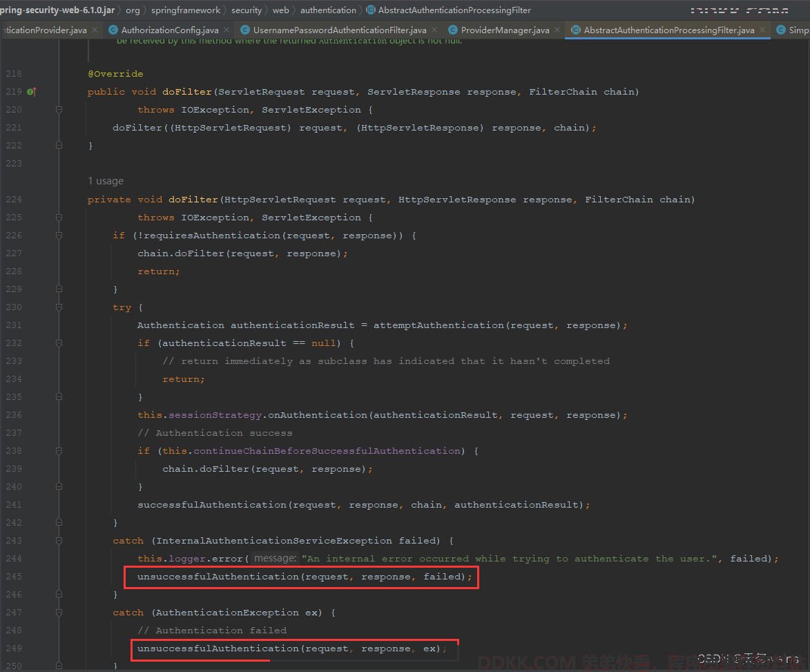Switch to the UsernamePasswordAuthenticationFilter.java tab
The width and height of the screenshot is (810, 672).
[339, 30]
